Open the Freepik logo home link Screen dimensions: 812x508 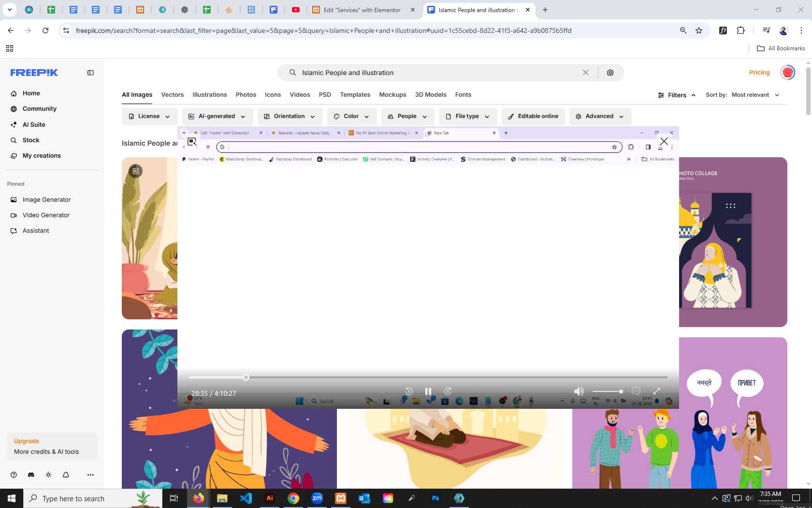coord(34,73)
